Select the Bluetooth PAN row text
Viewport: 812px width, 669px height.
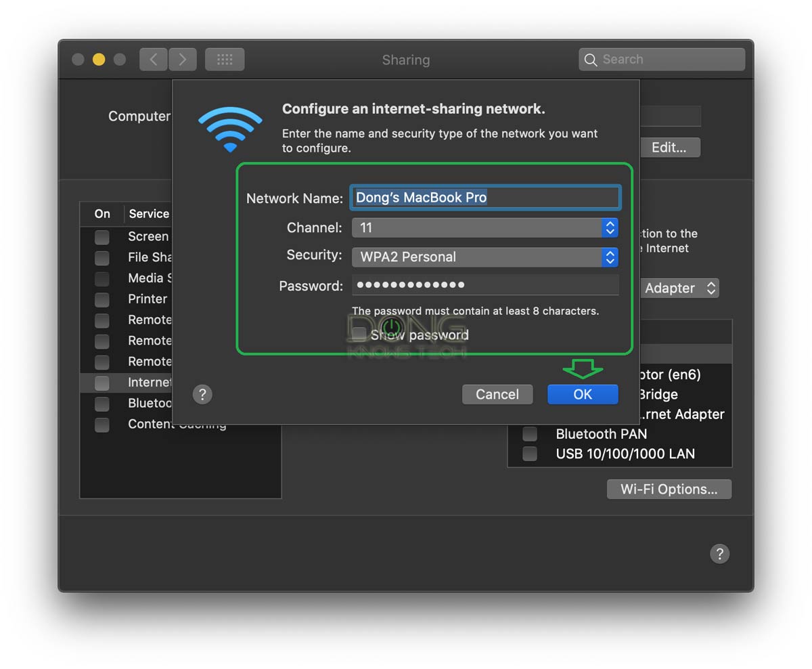pyautogui.click(x=601, y=433)
